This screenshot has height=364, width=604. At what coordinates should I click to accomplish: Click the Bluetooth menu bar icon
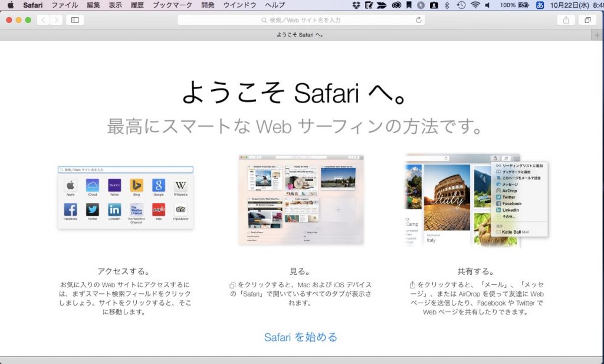447,5
